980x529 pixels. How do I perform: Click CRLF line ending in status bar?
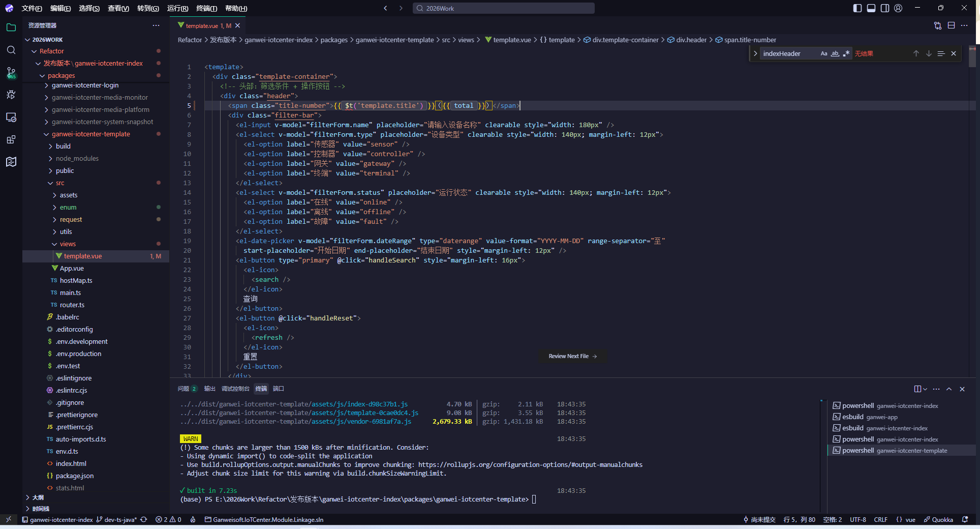880,519
